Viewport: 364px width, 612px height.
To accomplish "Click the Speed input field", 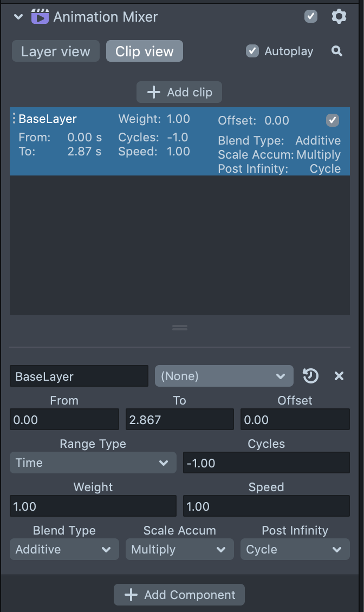I will click(266, 506).
